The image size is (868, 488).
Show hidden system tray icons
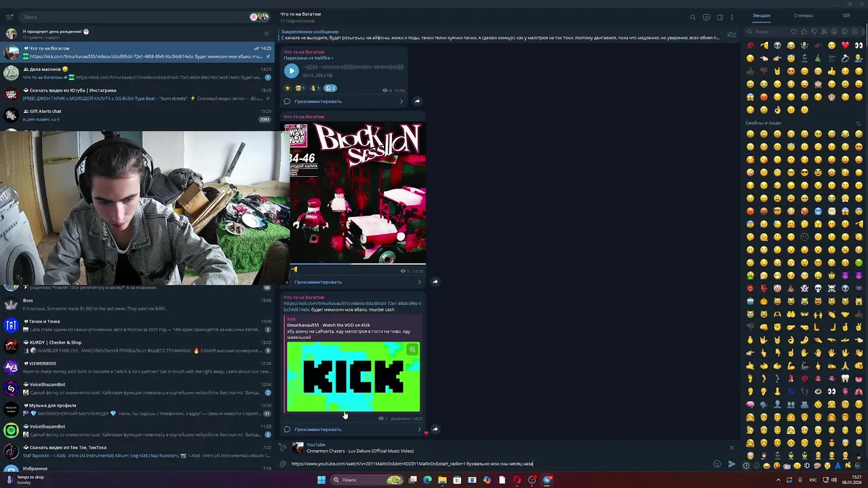[x=778, y=480]
